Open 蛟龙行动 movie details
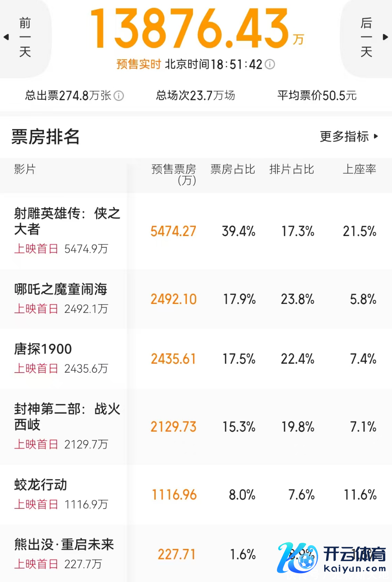 [40, 485]
